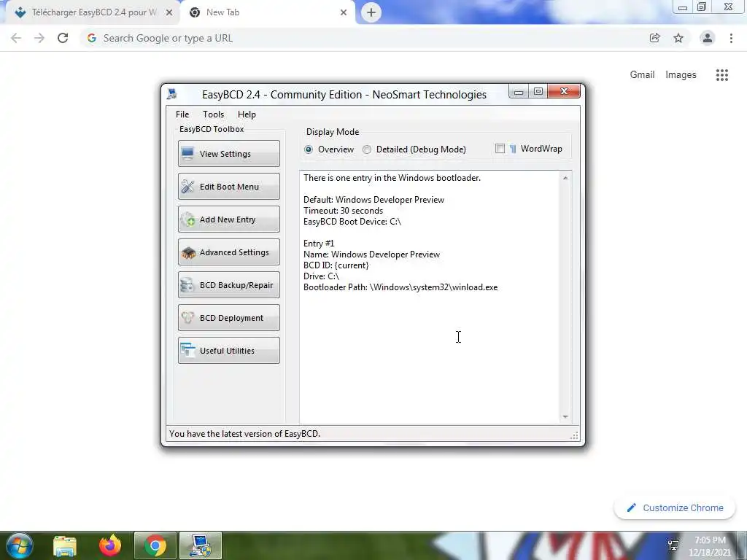The height and width of the screenshot is (560, 747).
Task: Open the Tools menu in EasyBCD
Action: pos(213,114)
